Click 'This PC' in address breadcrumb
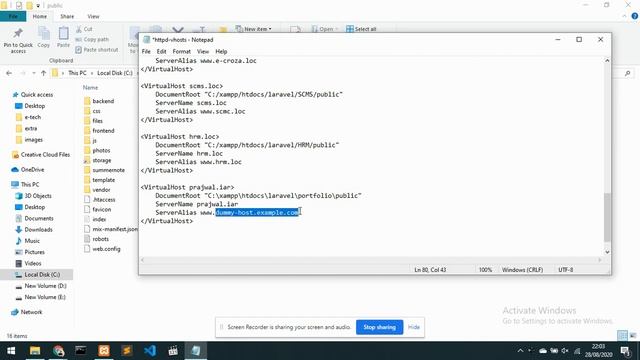This screenshot has height=360, width=640. [77, 73]
